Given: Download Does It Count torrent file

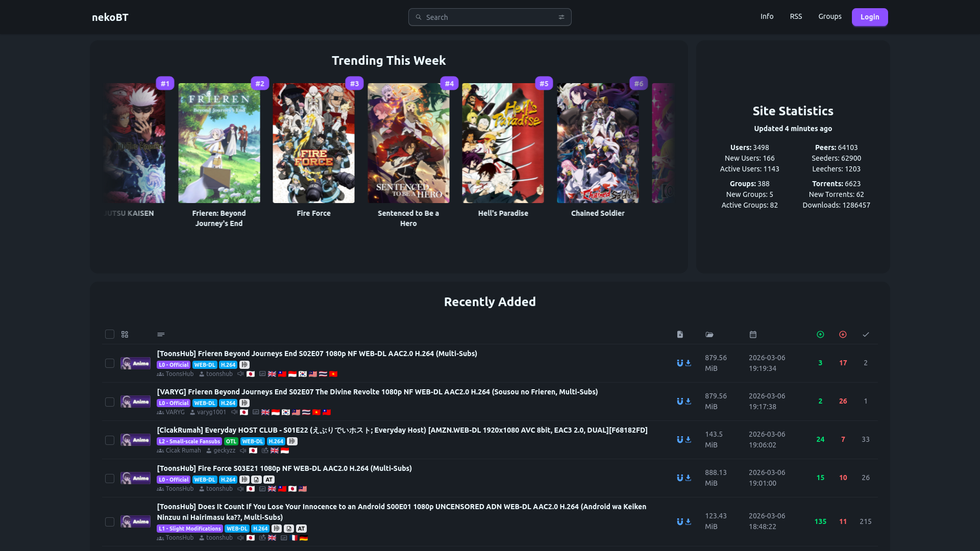Looking at the screenshot, I should (688, 522).
